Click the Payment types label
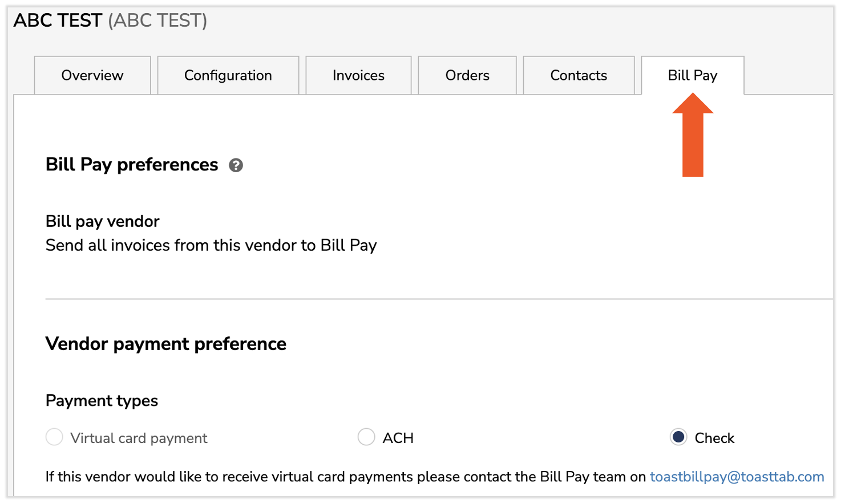841x504 pixels. pyautogui.click(x=102, y=401)
